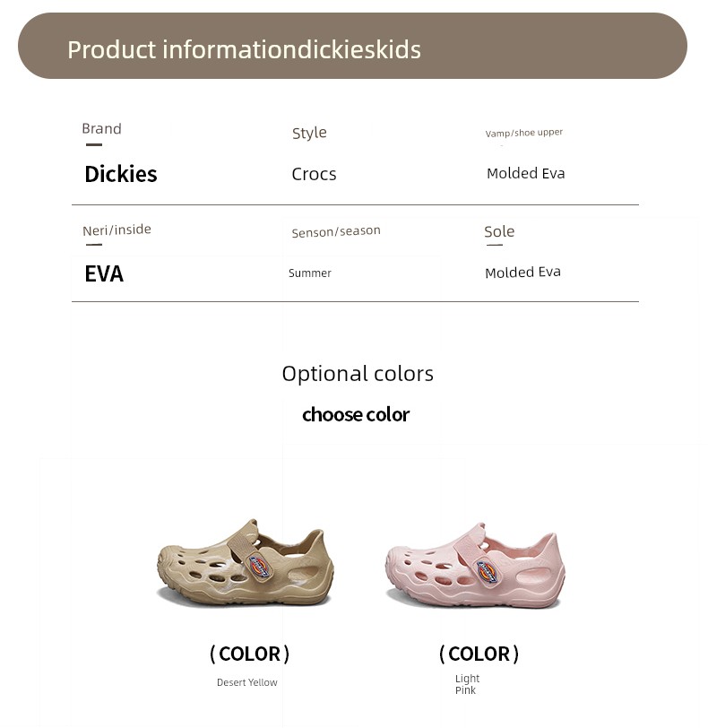Select the Light Pink color label
This screenshot has height=728, width=708.
[x=467, y=684]
